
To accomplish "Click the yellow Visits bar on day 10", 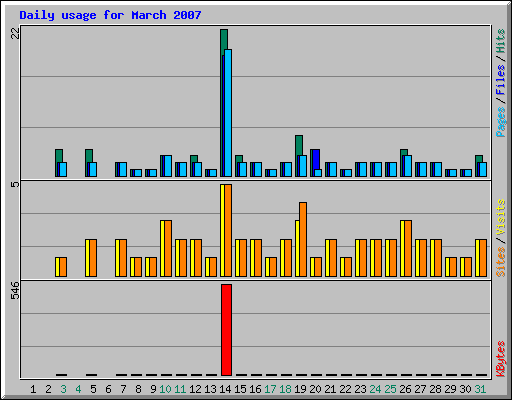I will pos(162,248).
